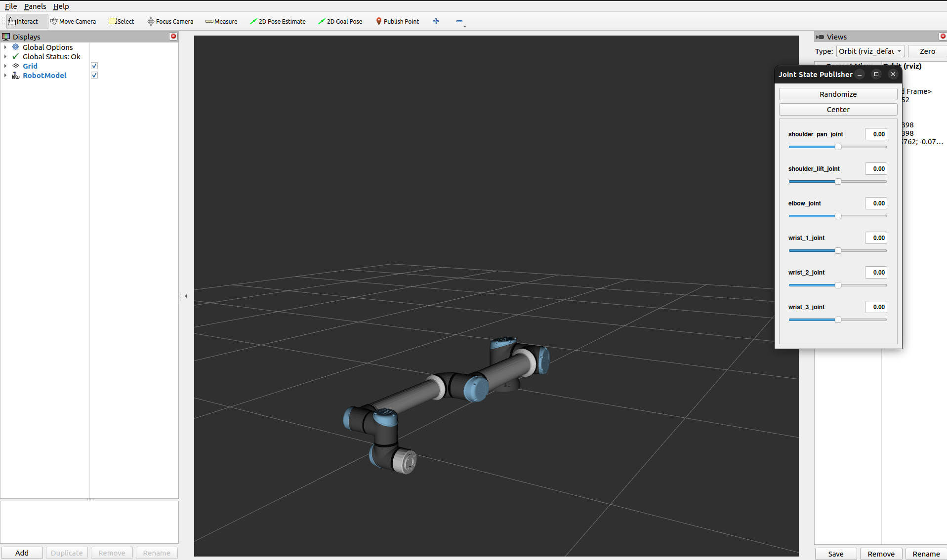Activate 2D Pose Estimate tool
Viewport: 947px width, 560px height.
coord(278,21)
